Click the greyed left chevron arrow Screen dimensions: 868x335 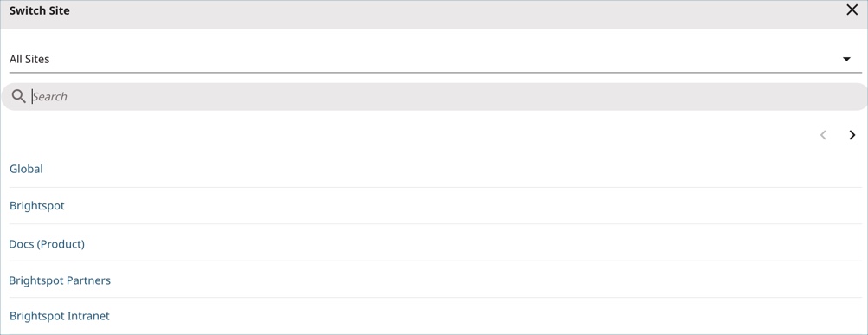click(x=823, y=135)
